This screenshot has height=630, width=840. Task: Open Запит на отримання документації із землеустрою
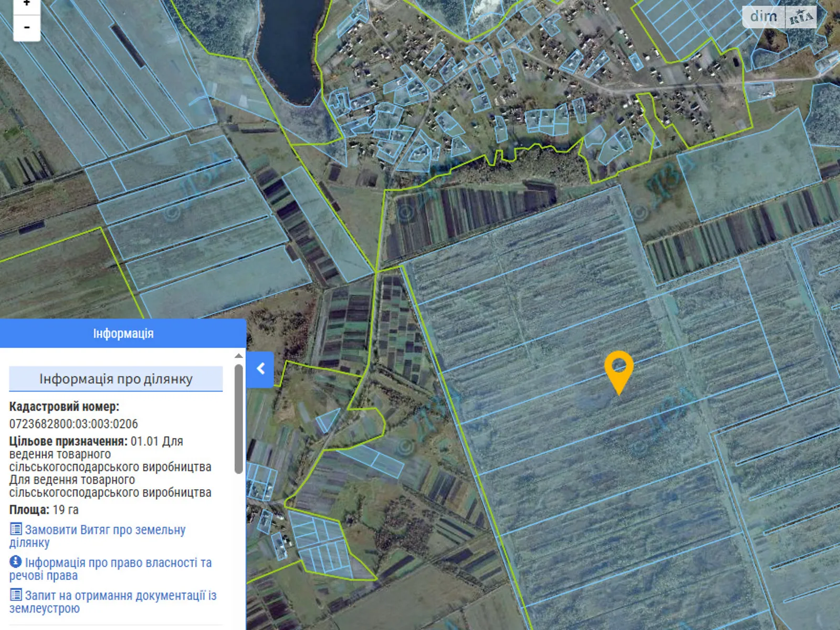point(120,596)
